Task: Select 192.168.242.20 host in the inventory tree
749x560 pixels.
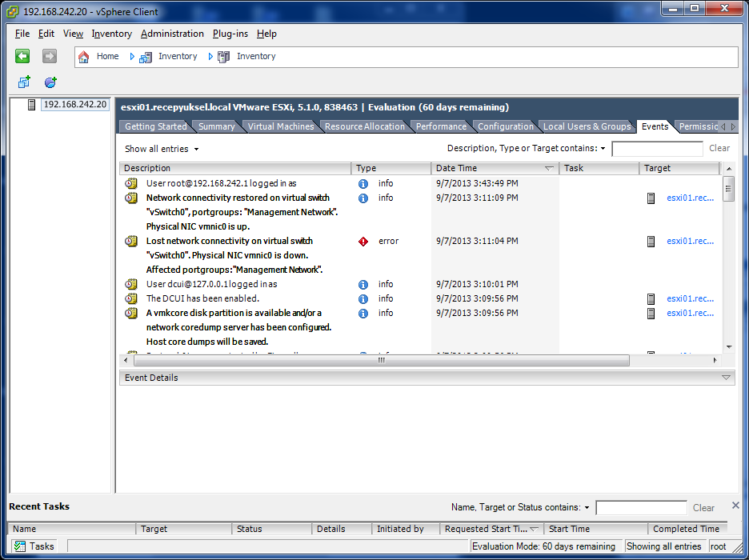Action: 75,105
